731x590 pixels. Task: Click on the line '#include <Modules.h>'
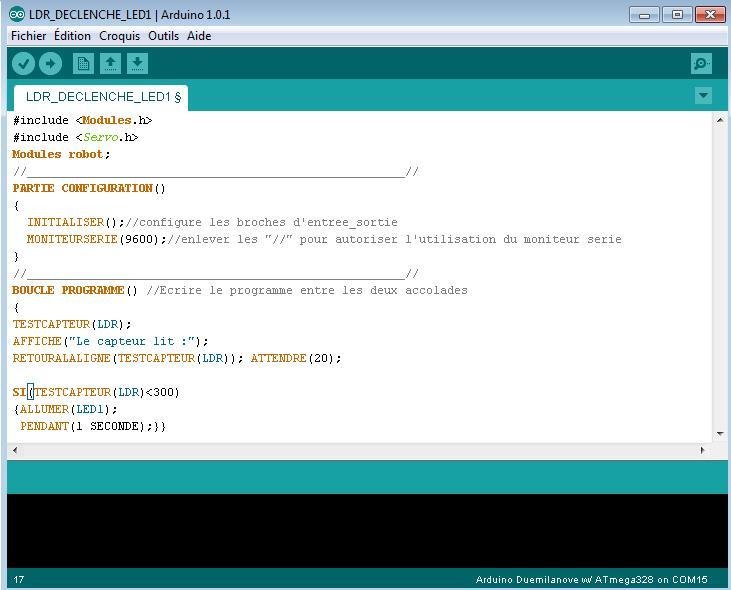point(83,120)
